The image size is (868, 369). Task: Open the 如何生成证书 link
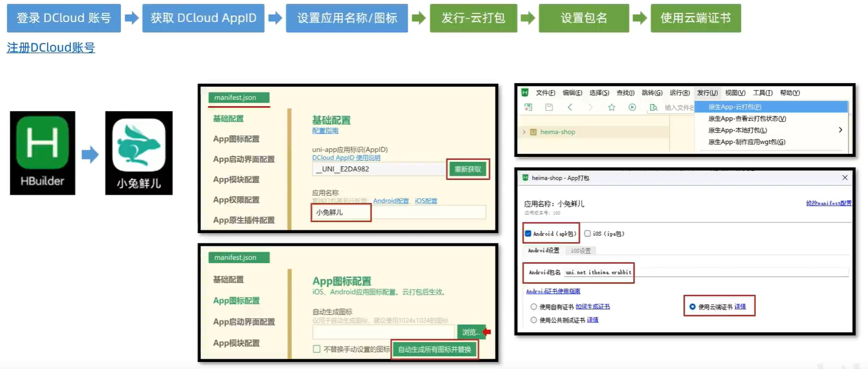click(x=593, y=306)
